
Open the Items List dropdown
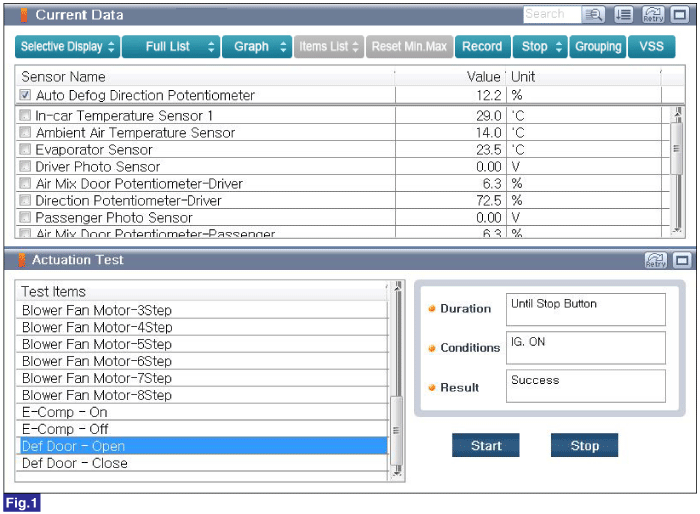pos(329,46)
